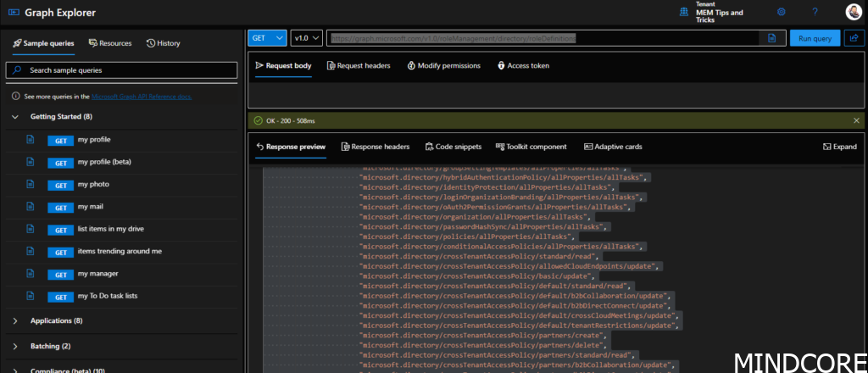The height and width of the screenshot is (373, 868).
Task: Select the Request body tab
Action: [283, 65]
